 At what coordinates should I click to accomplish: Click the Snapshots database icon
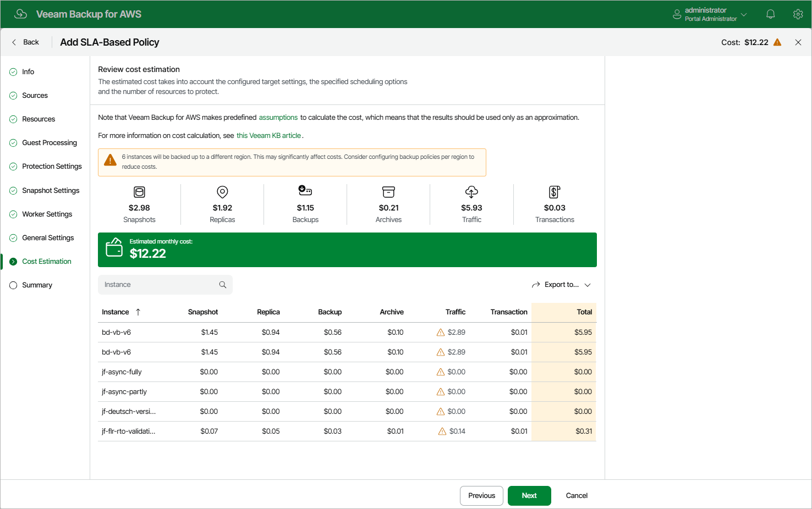click(139, 192)
